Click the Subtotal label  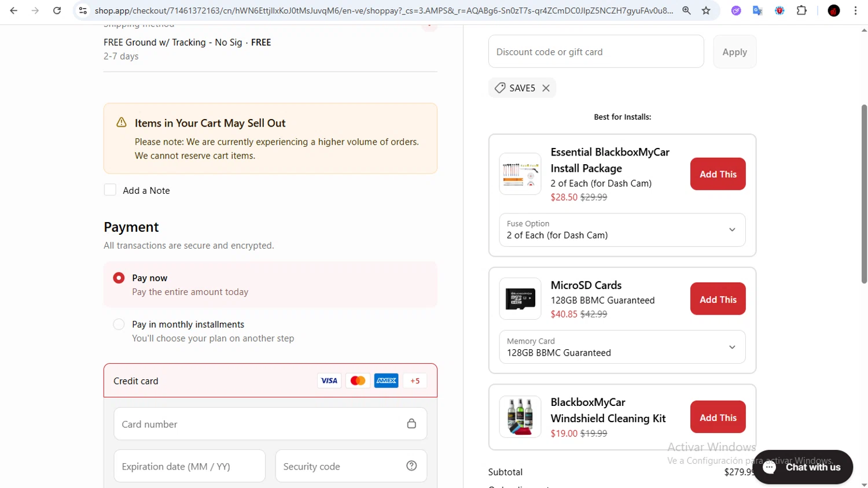click(x=505, y=472)
